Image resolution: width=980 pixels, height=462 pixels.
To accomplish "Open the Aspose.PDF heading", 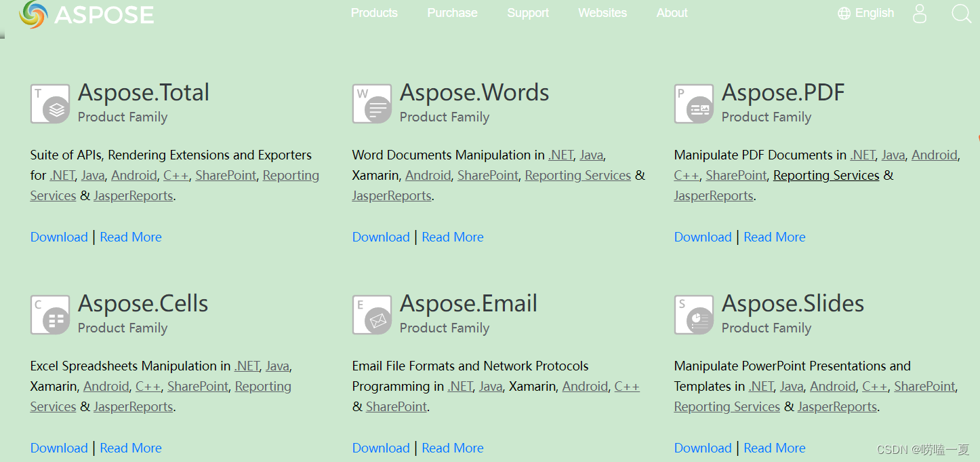I will [x=783, y=92].
